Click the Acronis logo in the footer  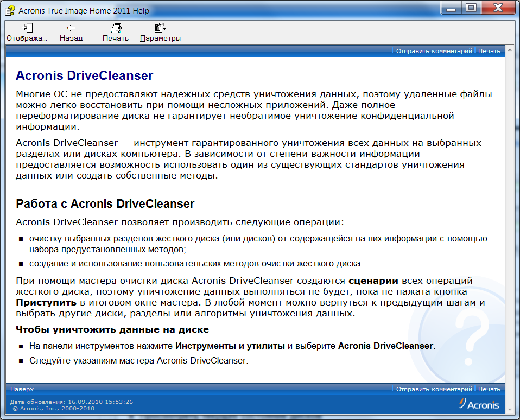pyautogui.click(x=480, y=405)
